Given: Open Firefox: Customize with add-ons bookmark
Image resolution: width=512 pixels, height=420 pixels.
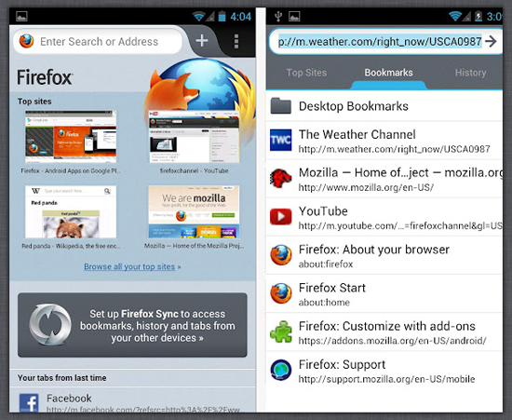Looking at the screenshot, I should [384, 332].
